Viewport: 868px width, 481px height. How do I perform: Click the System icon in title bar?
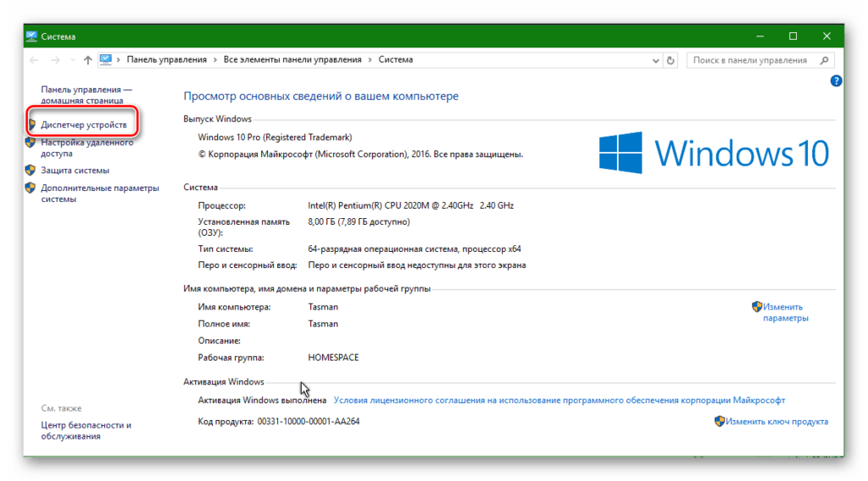[31, 36]
